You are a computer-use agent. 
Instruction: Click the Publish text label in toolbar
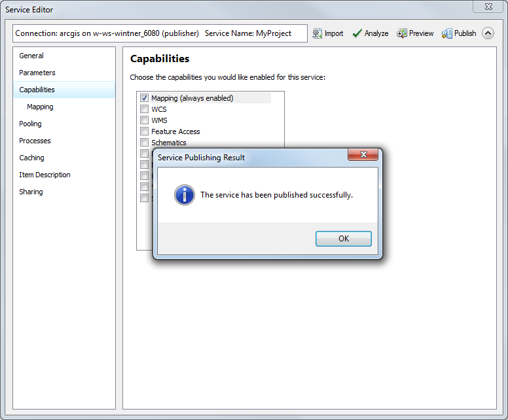pos(465,33)
